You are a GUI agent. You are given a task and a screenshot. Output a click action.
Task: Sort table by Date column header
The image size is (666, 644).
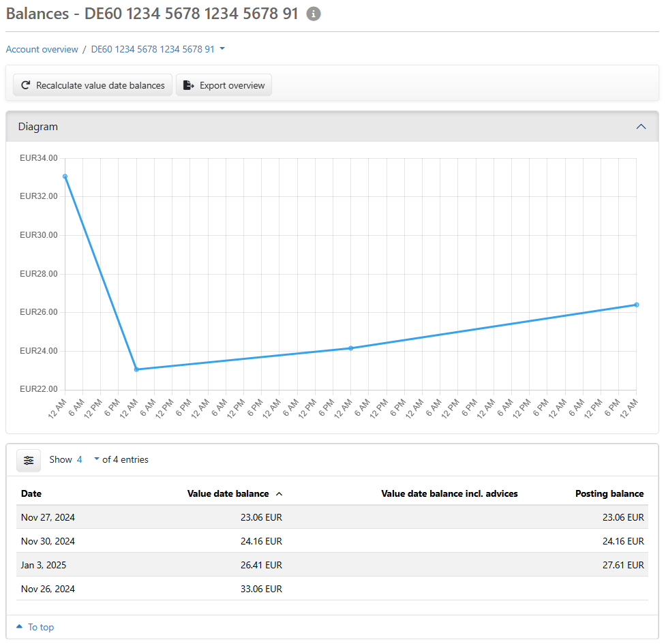[x=31, y=493]
